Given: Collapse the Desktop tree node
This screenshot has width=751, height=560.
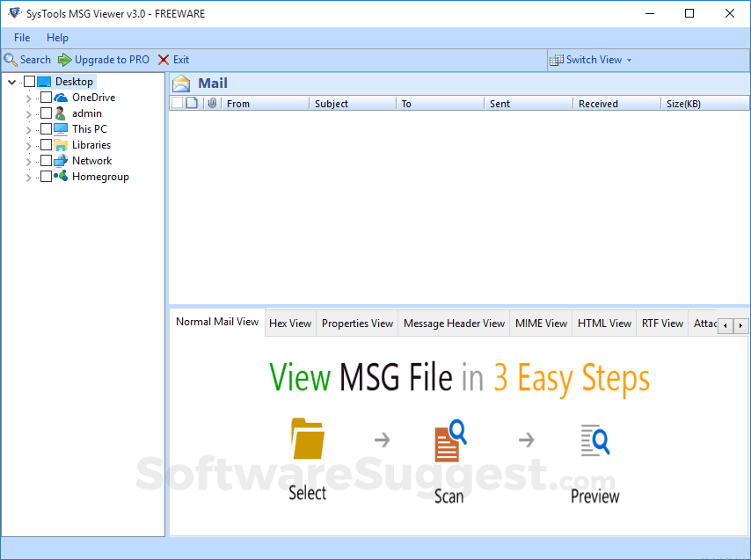Looking at the screenshot, I should tap(11, 81).
